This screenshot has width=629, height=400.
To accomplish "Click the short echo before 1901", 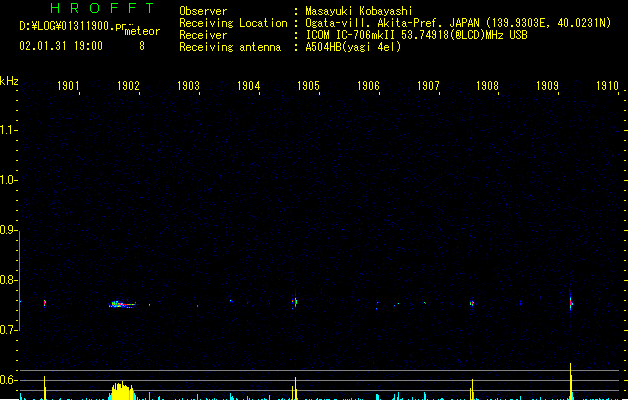I will tap(45, 303).
